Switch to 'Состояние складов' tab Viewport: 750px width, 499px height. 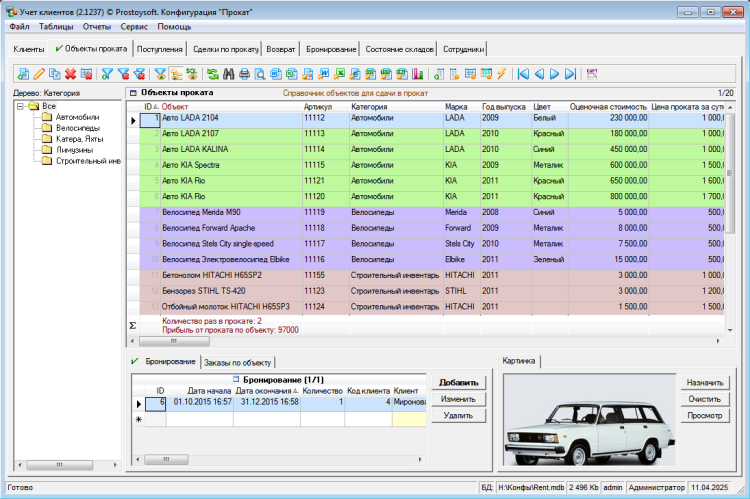pos(399,49)
